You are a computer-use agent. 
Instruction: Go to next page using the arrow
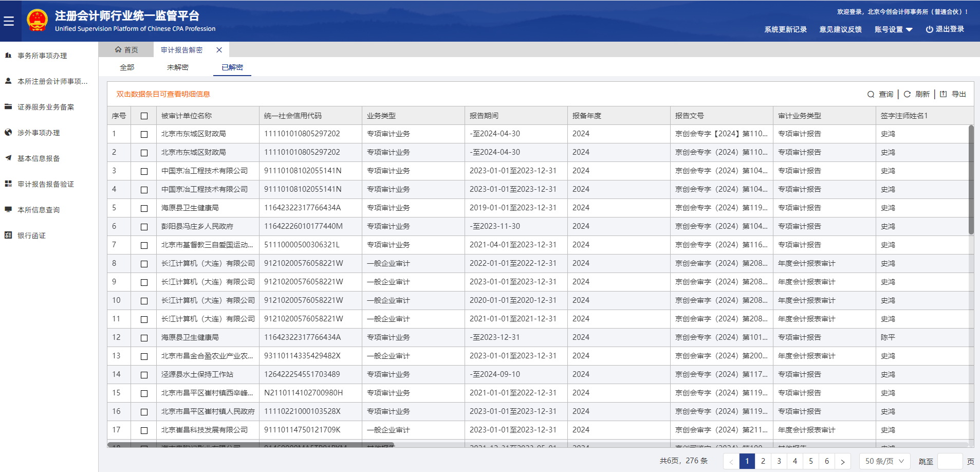[x=842, y=461]
